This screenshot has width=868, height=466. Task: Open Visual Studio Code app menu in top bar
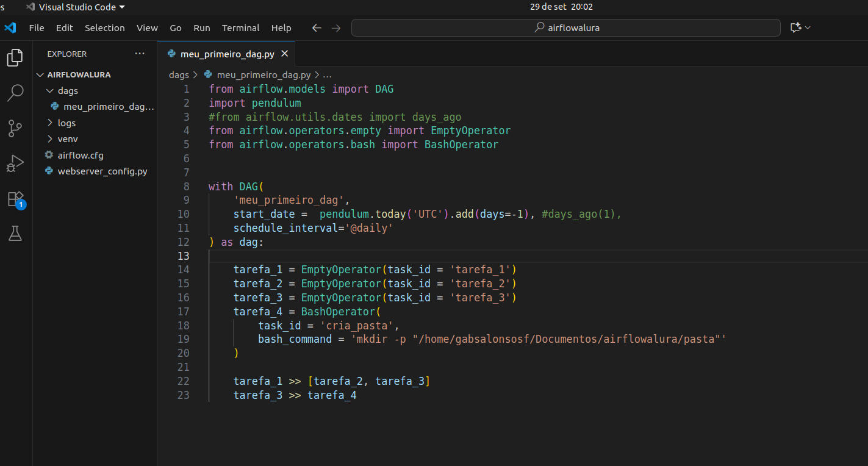76,7
